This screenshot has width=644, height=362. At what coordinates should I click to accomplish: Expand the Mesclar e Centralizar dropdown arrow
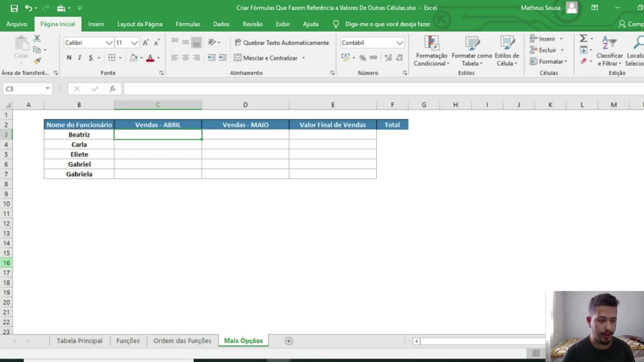tap(303, 58)
